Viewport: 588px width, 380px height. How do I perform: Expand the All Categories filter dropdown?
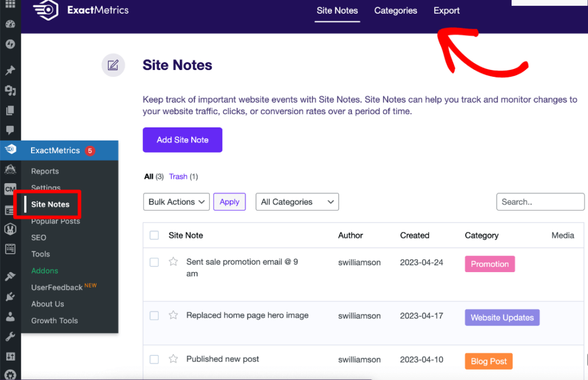point(297,201)
